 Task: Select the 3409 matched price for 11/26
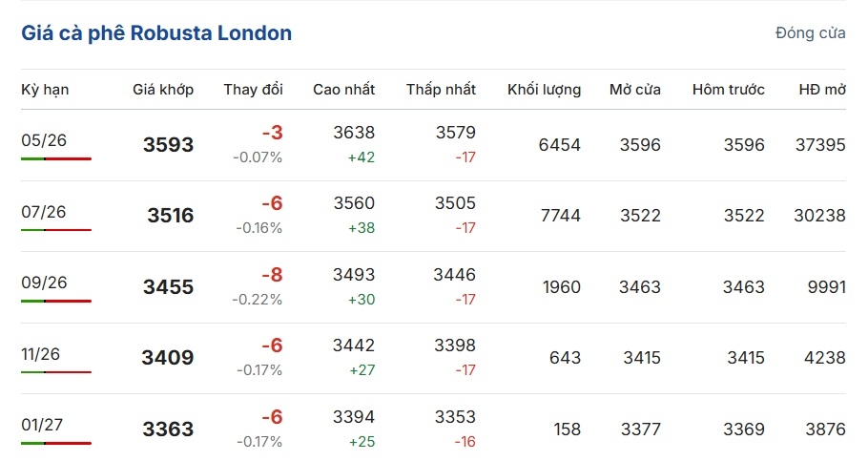tap(168, 358)
